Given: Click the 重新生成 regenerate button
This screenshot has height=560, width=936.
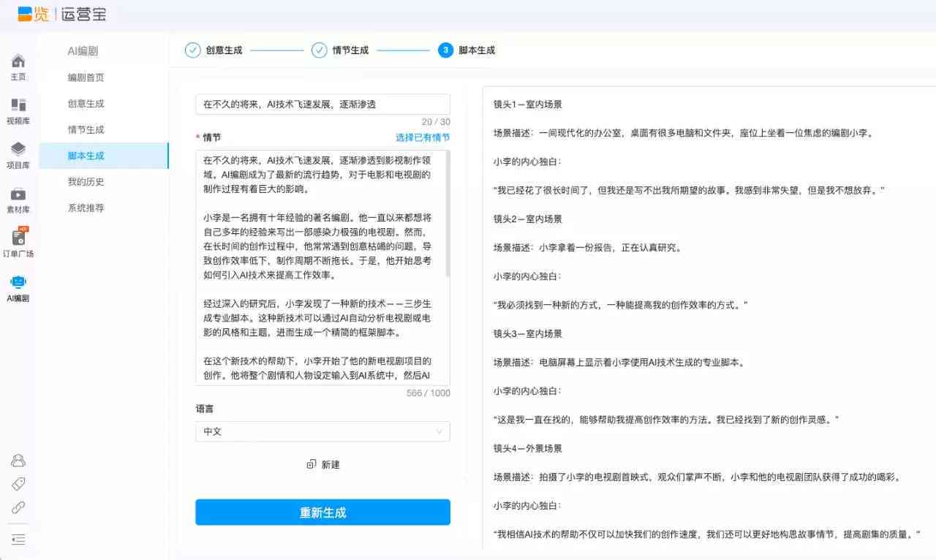Looking at the screenshot, I should 322,512.
